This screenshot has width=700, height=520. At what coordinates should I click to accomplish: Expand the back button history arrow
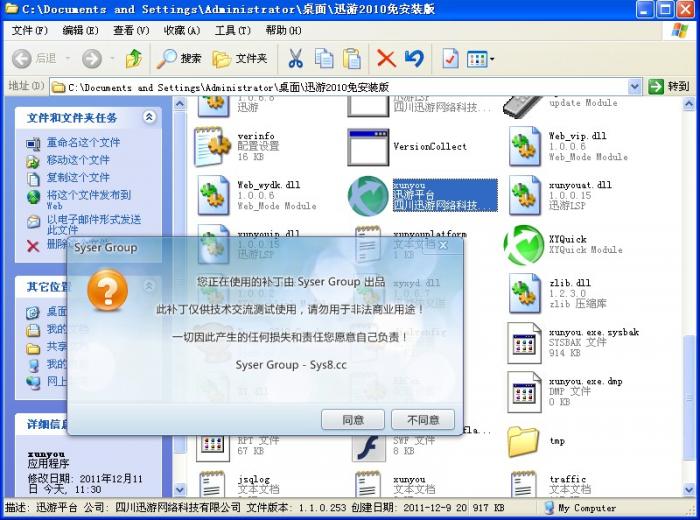[68, 58]
